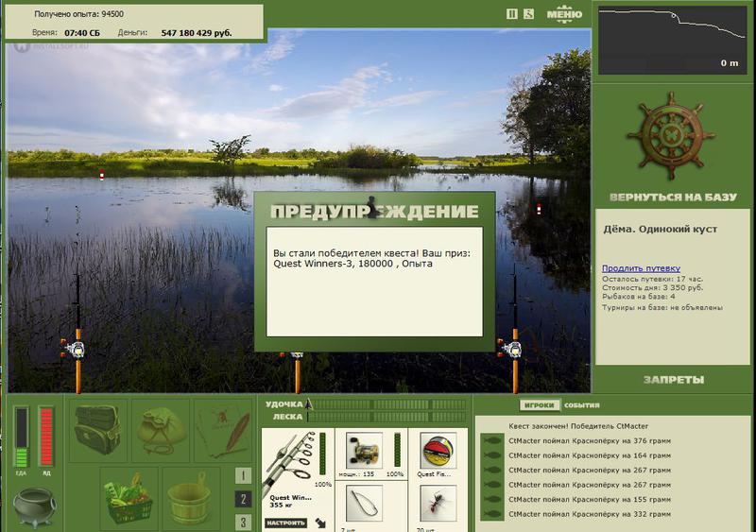Select rod slot 1
The image size is (756, 532).
click(x=243, y=475)
